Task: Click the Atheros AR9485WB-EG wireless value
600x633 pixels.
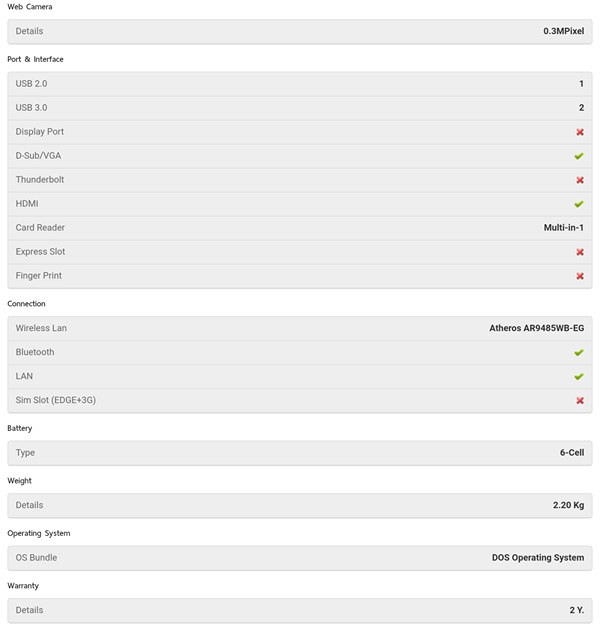Action: point(536,328)
